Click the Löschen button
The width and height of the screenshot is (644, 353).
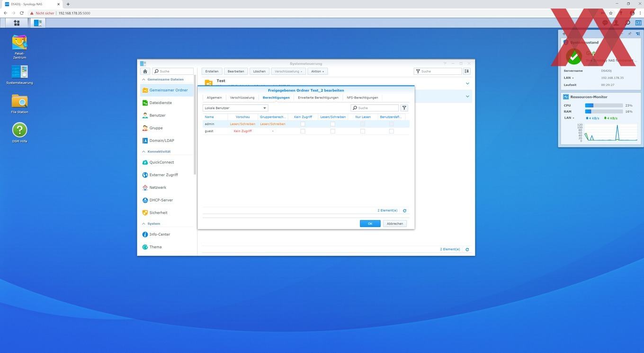[x=259, y=71]
